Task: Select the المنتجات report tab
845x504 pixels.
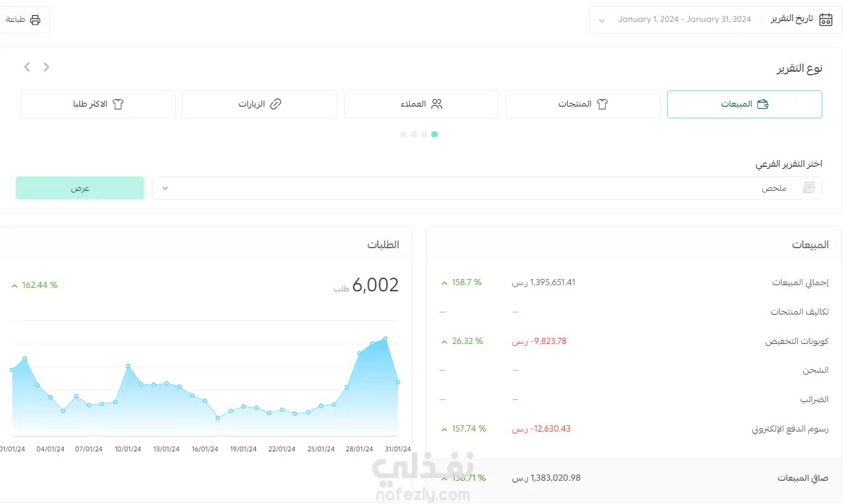Action: click(583, 104)
